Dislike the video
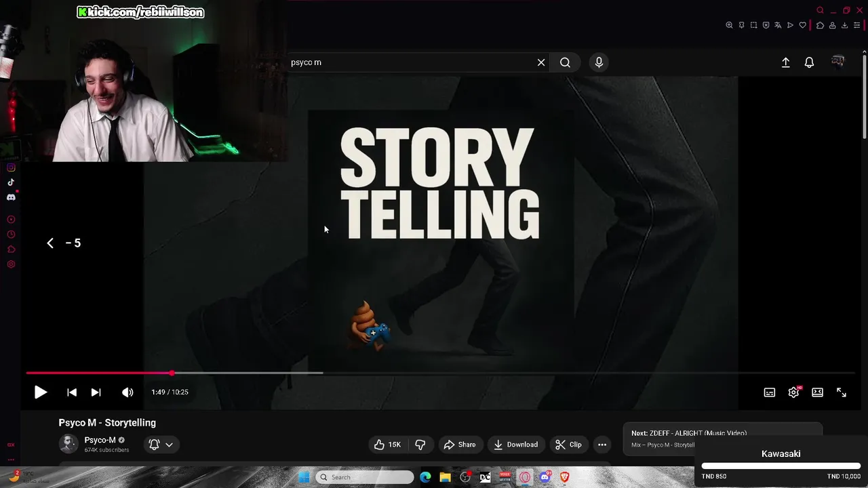The height and width of the screenshot is (488, 868). click(420, 445)
